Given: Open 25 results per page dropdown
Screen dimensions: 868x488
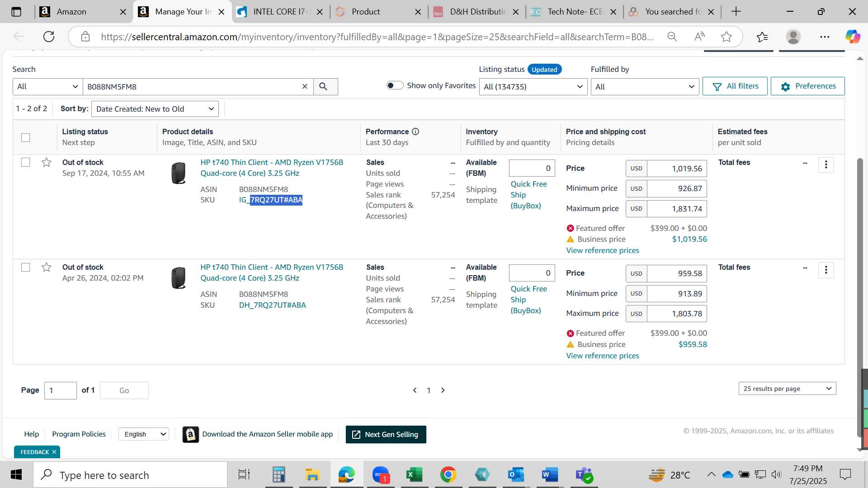Looking at the screenshot, I should coord(787,389).
